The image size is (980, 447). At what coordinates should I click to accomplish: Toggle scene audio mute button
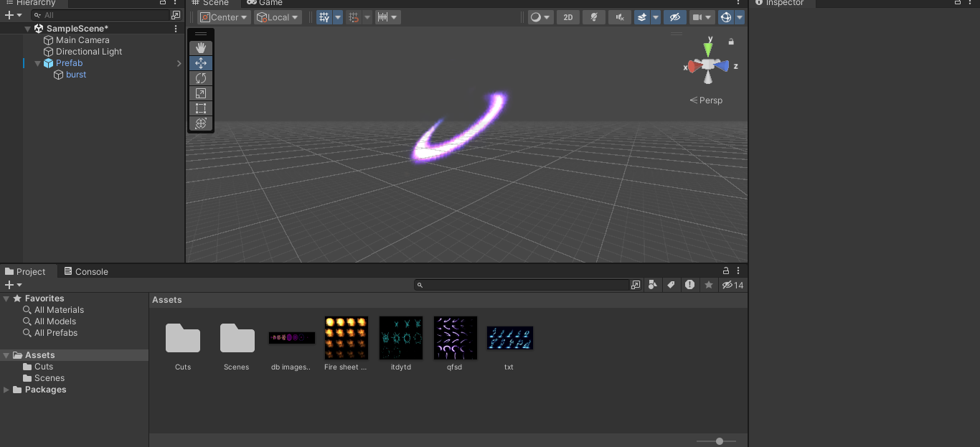tap(620, 17)
